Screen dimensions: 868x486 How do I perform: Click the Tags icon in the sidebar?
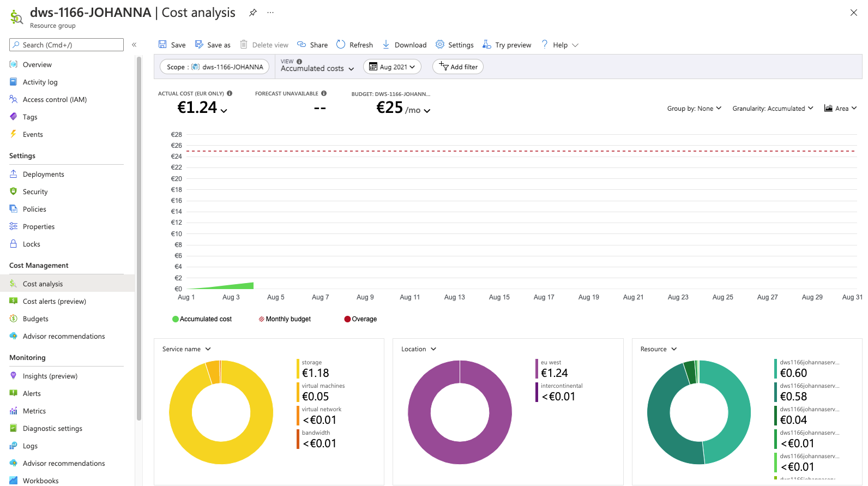tap(14, 117)
